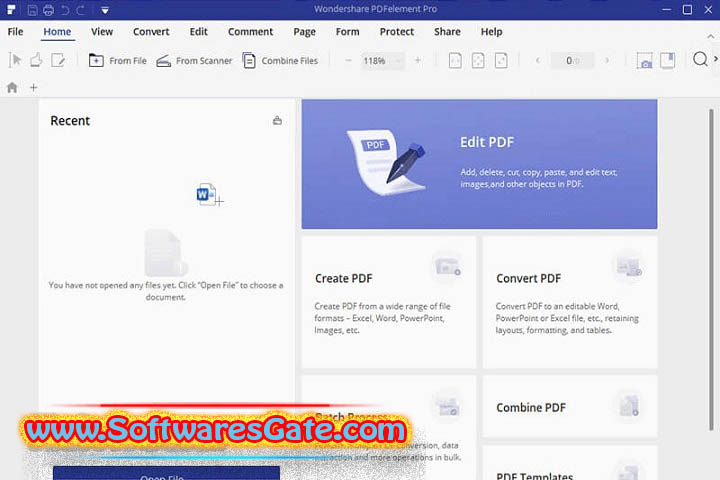This screenshot has width=720, height=480.
Task: Choose the Edit pencil tool icon
Action: (58, 60)
